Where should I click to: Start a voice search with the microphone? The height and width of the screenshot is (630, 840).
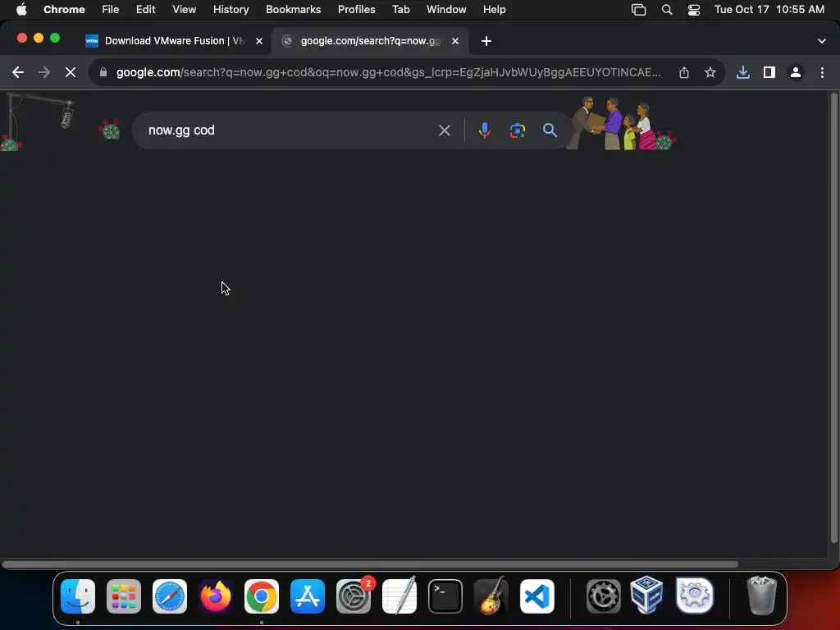(x=484, y=130)
